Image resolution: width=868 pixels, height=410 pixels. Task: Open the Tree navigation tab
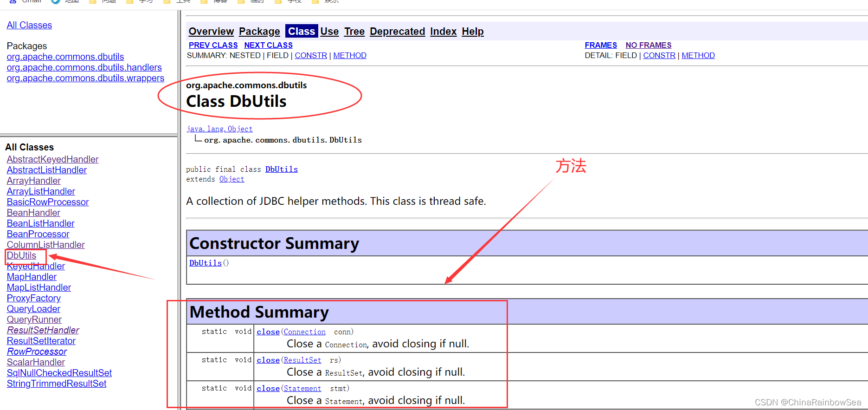[x=354, y=31]
